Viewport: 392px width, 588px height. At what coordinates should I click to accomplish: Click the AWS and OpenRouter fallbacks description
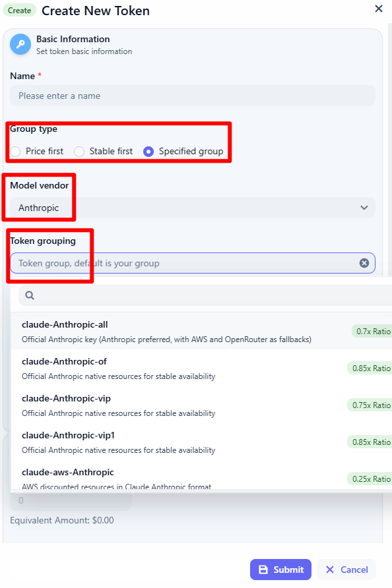(166, 339)
